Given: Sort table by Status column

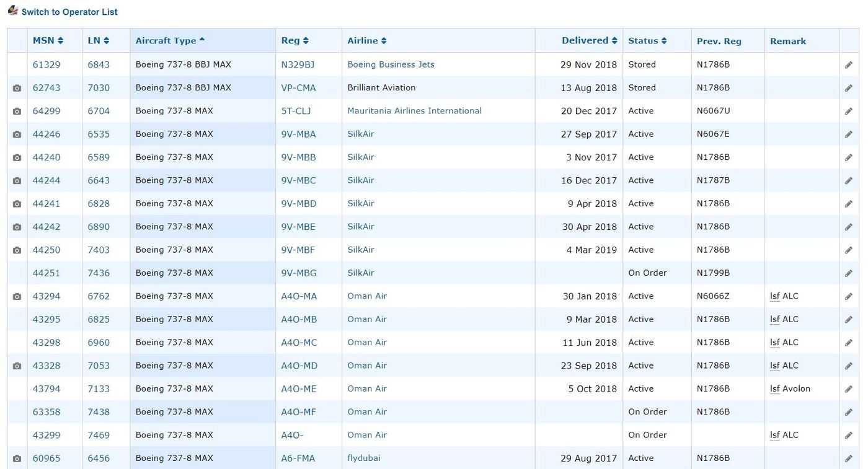Looking at the screenshot, I should pyautogui.click(x=648, y=41).
